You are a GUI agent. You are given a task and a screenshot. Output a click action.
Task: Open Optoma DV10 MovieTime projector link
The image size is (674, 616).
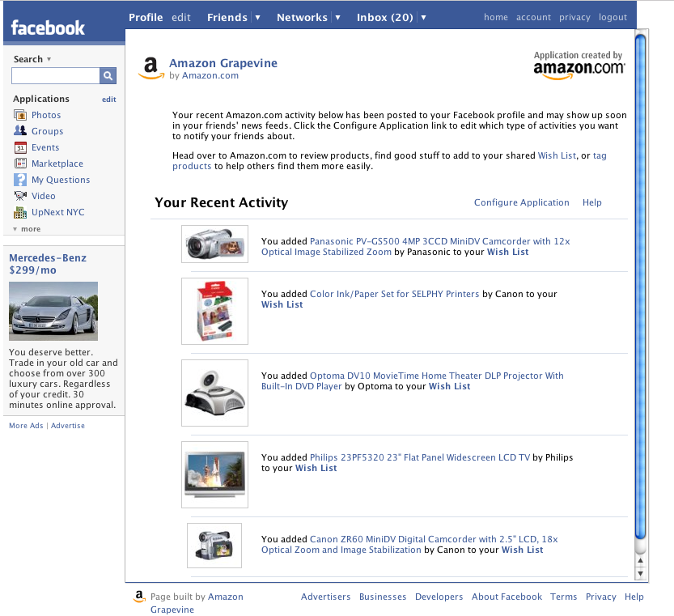[x=412, y=380]
